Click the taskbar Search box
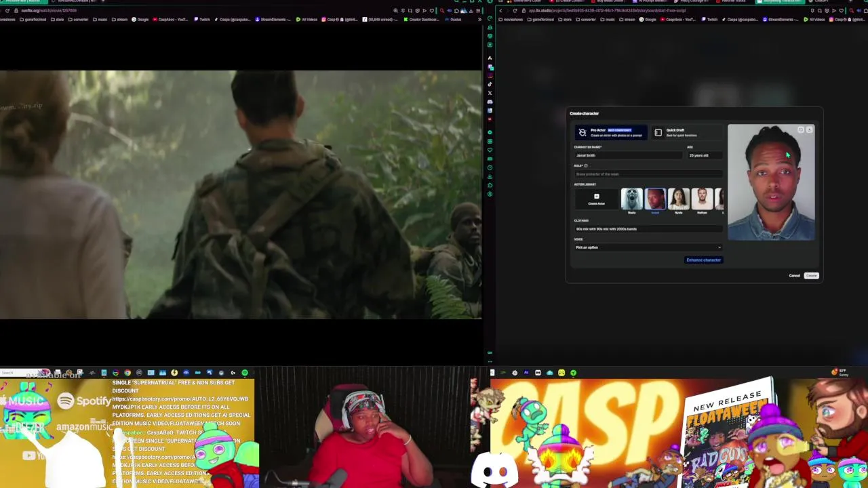Screen dimensions: 868x488 point(24,373)
